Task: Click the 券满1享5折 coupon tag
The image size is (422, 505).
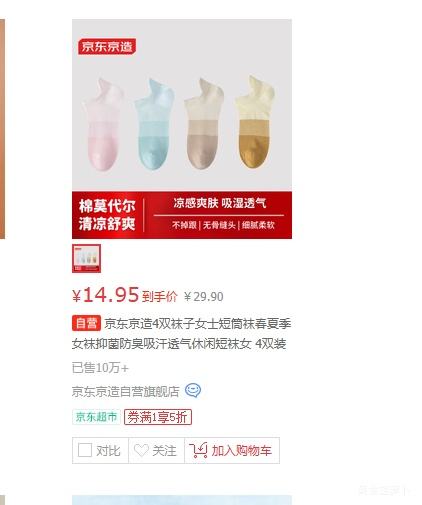Action: (158, 417)
